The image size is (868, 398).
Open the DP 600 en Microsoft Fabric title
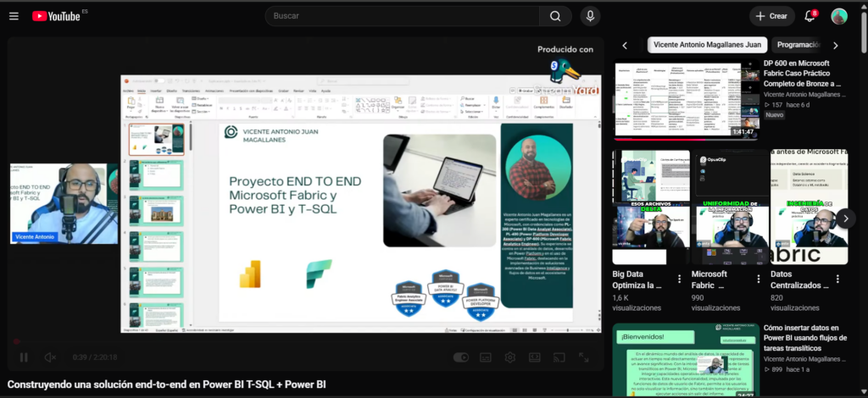coord(802,74)
